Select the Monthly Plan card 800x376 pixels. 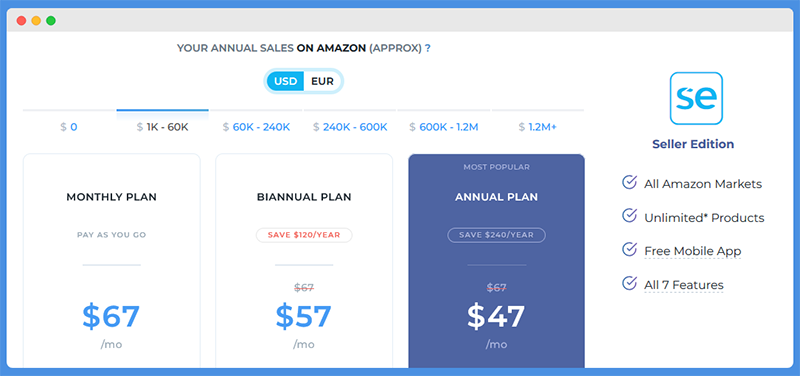pyautogui.click(x=112, y=261)
